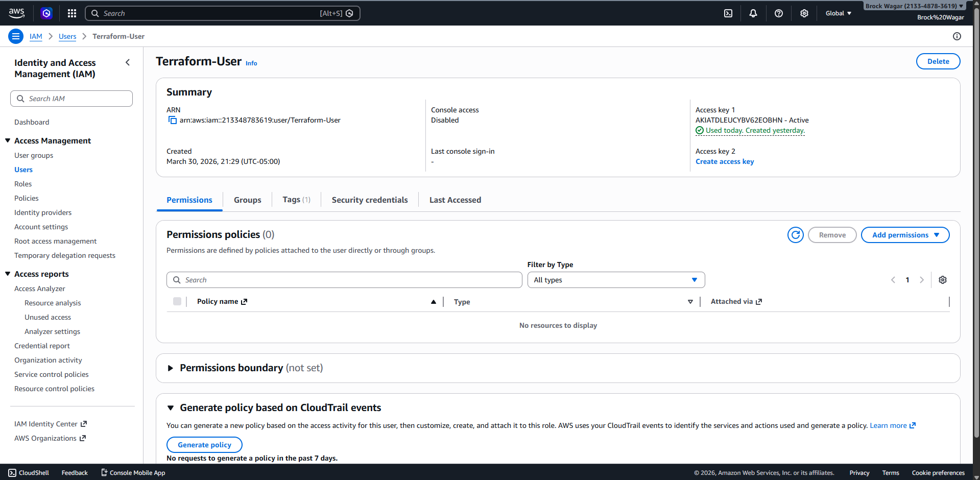Open the Add permissions dropdown
The image size is (980, 480).
point(904,235)
